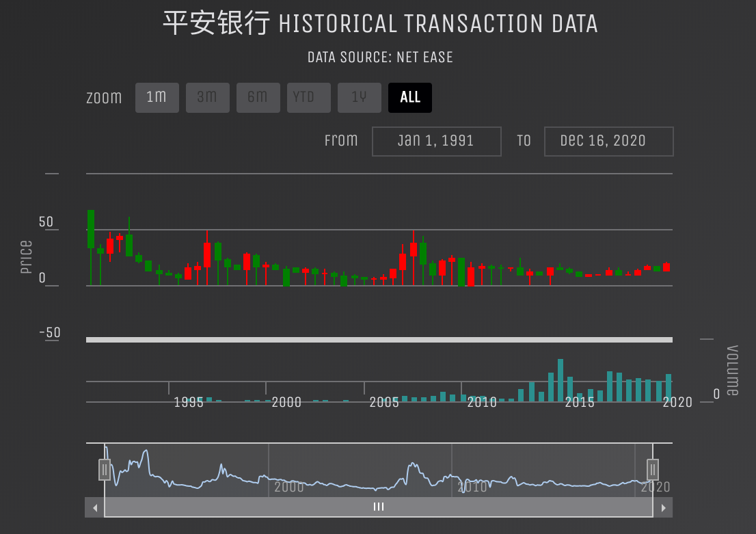Click the navigator right handle
756x534 pixels.
tap(653, 470)
